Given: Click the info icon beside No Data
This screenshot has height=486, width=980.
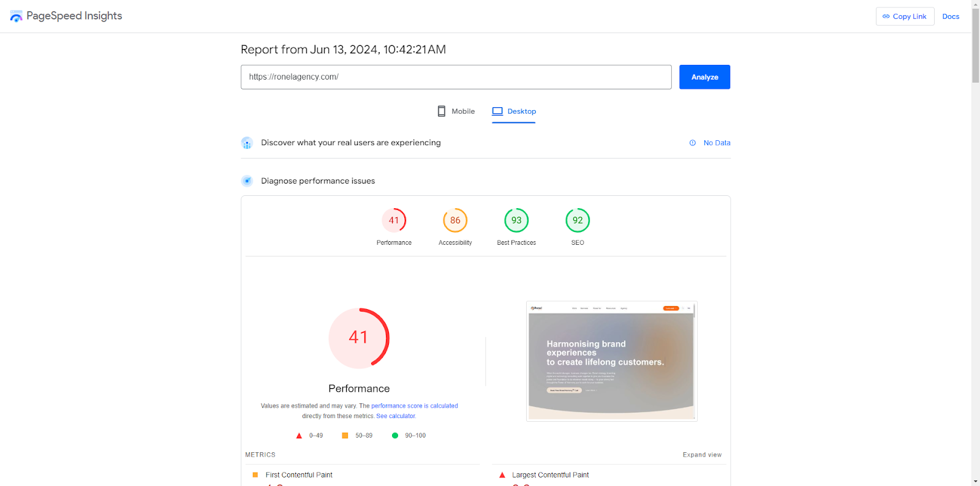Looking at the screenshot, I should point(693,143).
